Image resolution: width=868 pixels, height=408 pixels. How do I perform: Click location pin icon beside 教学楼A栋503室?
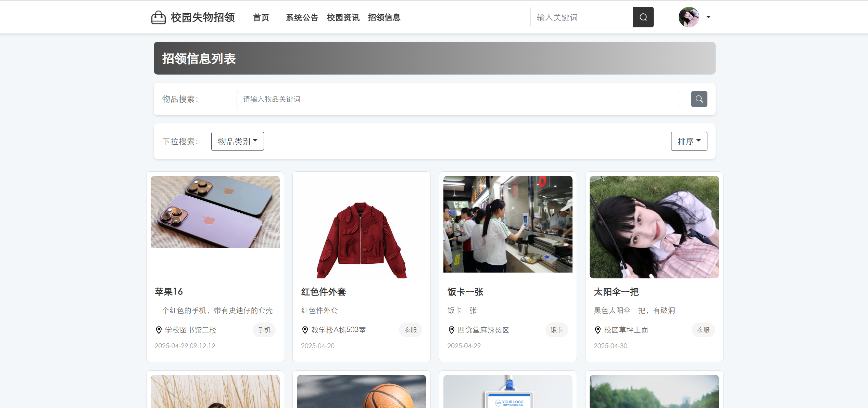click(x=305, y=330)
